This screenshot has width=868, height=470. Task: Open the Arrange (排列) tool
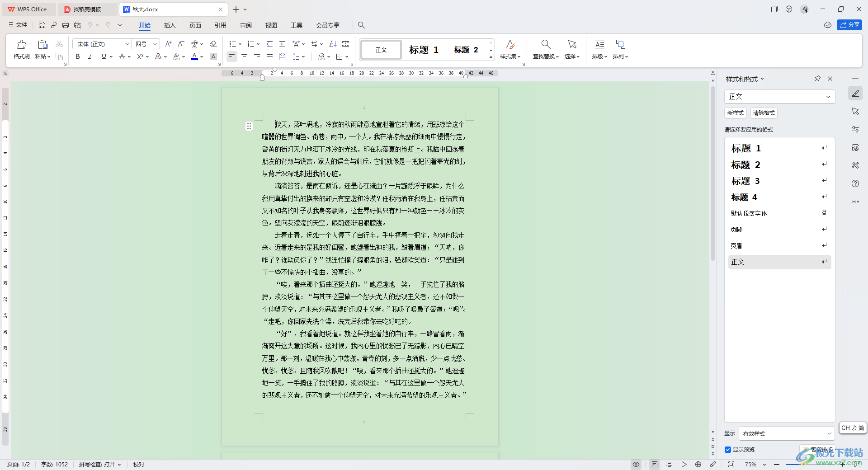coord(620,49)
